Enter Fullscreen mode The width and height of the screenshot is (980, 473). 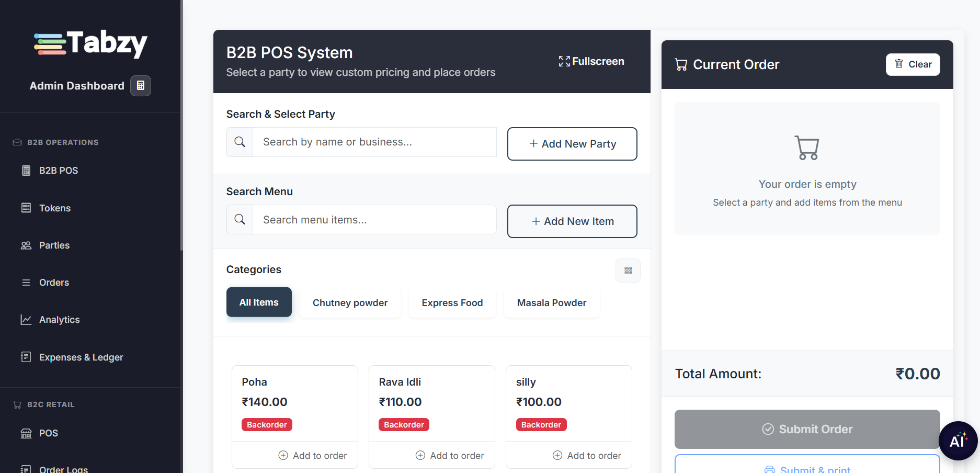(591, 61)
